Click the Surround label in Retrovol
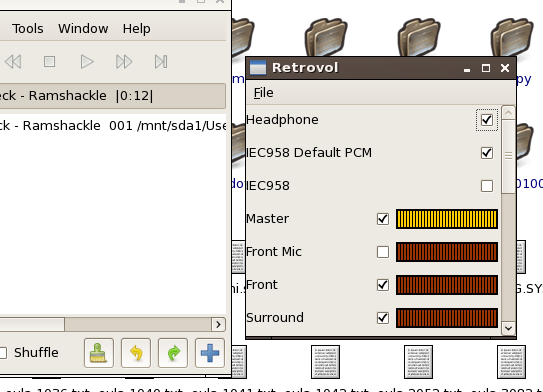Image resolution: width=543 pixels, height=392 pixels. pos(275,318)
